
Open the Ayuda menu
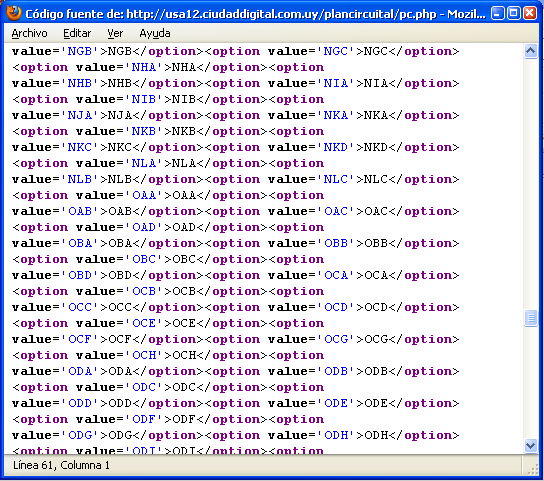pos(155,33)
